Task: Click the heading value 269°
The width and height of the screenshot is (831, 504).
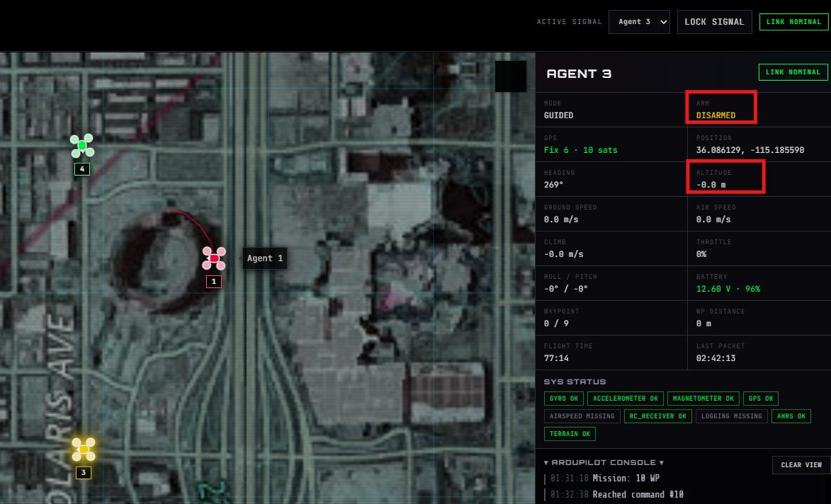Action: pos(553,185)
